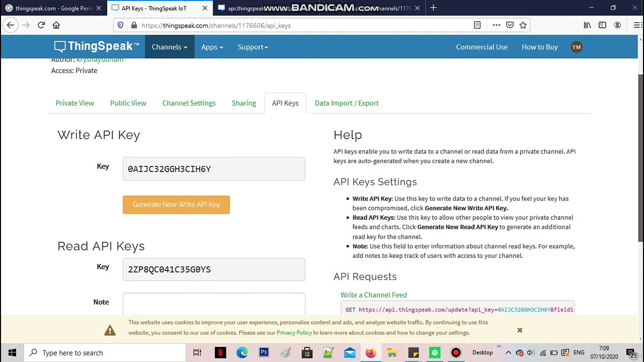This screenshot has width=644, height=362.
Task: Open Photoshop from the taskbar
Action: tap(264, 353)
